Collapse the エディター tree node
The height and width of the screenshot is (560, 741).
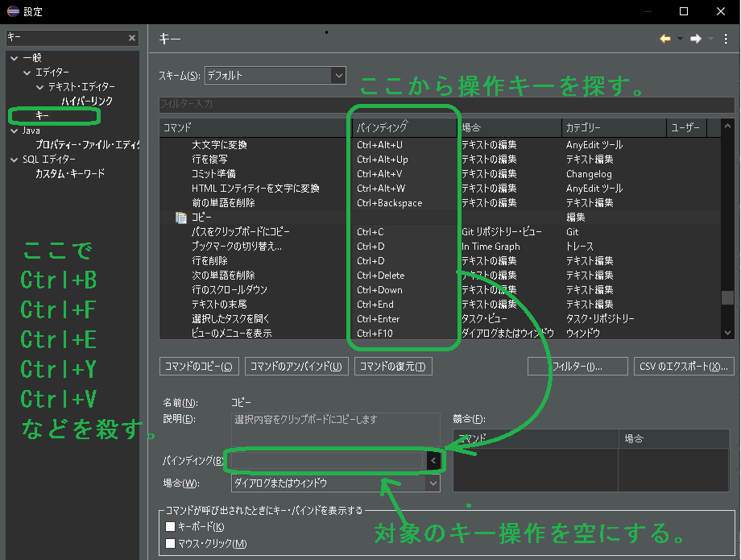pos(27,73)
